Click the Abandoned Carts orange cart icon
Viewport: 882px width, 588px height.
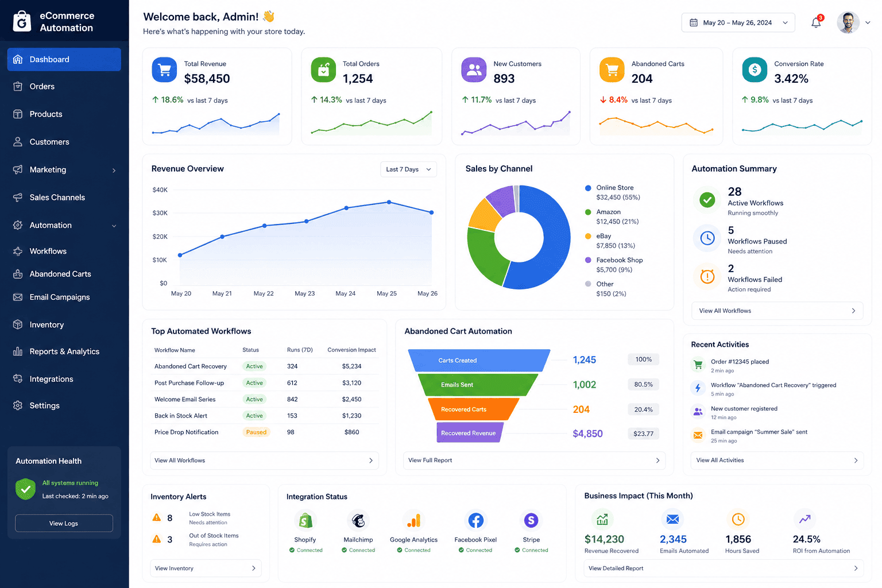[x=612, y=70]
